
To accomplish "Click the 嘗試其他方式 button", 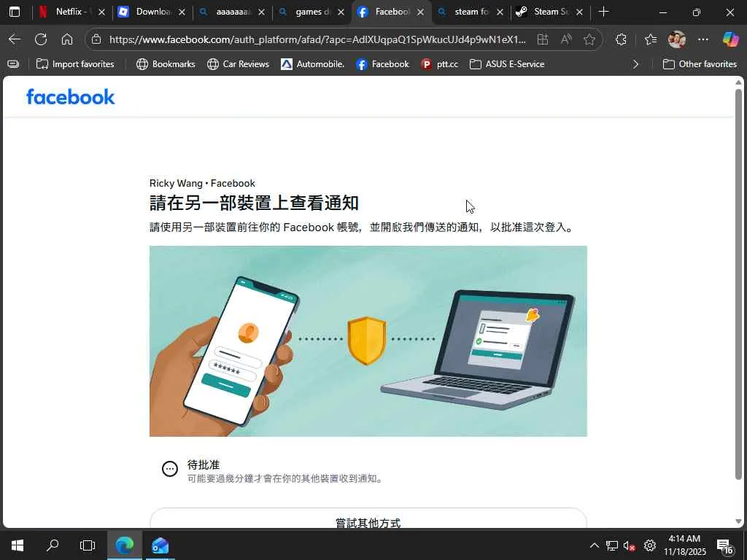I will point(368,519).
